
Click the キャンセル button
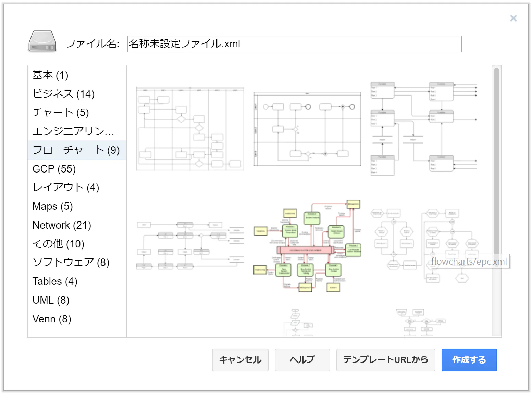(x=240, y=360)
